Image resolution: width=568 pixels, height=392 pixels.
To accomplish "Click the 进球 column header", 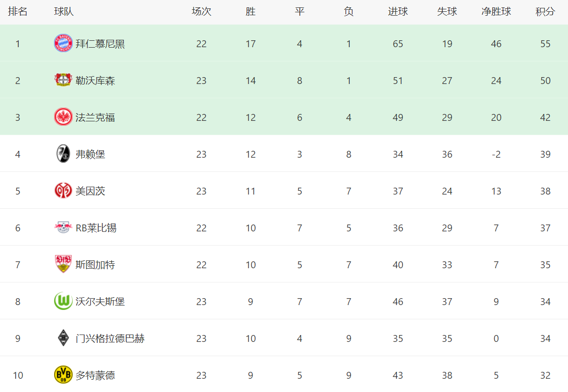I will (398, 12).
